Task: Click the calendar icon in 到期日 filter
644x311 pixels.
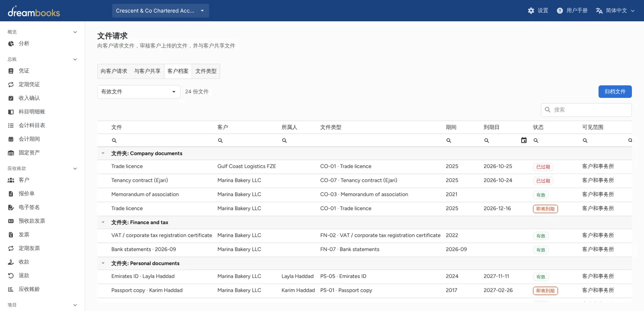Action: [x=524, y=140]
